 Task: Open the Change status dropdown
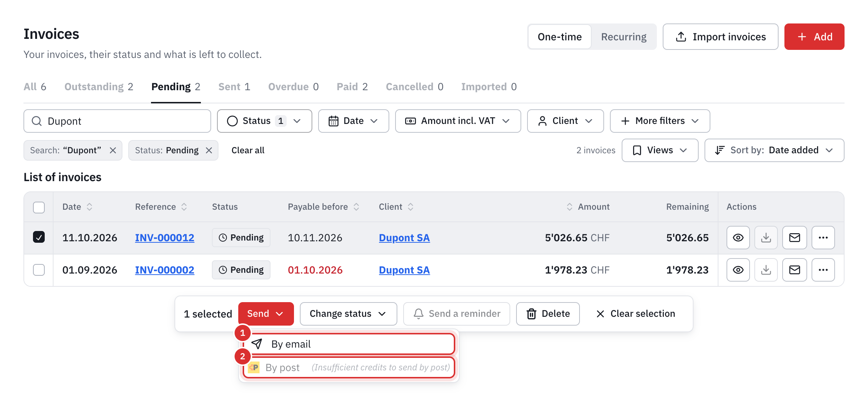[x=348, y=314]
